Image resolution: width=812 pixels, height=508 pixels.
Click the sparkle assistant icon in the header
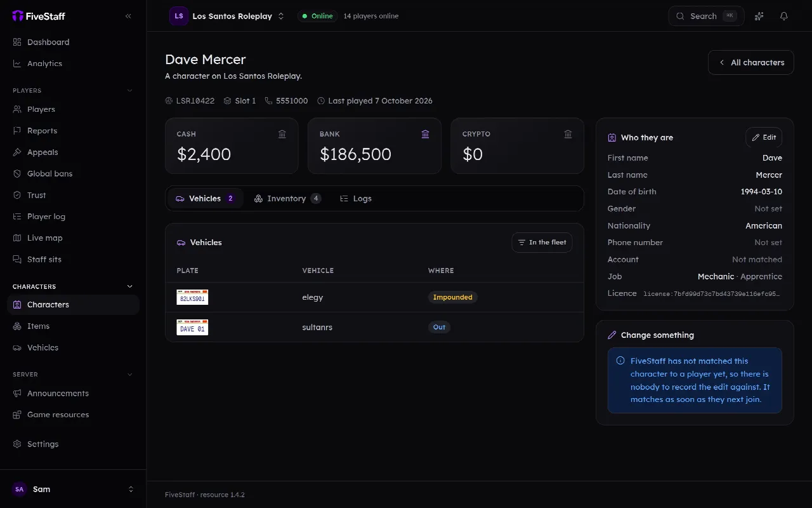759,16
